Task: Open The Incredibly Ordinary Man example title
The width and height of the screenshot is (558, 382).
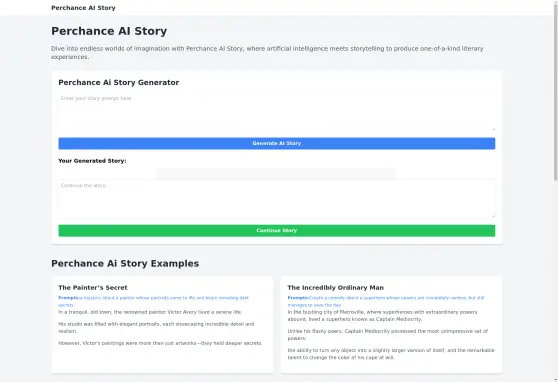Action: click(336, 288)
